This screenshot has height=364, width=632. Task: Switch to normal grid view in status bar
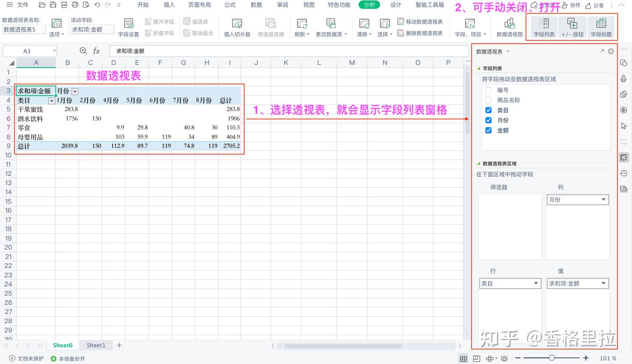point(463,359)
